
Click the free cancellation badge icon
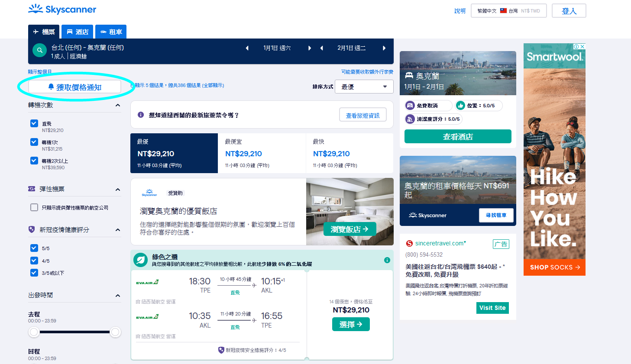[410, 105]
